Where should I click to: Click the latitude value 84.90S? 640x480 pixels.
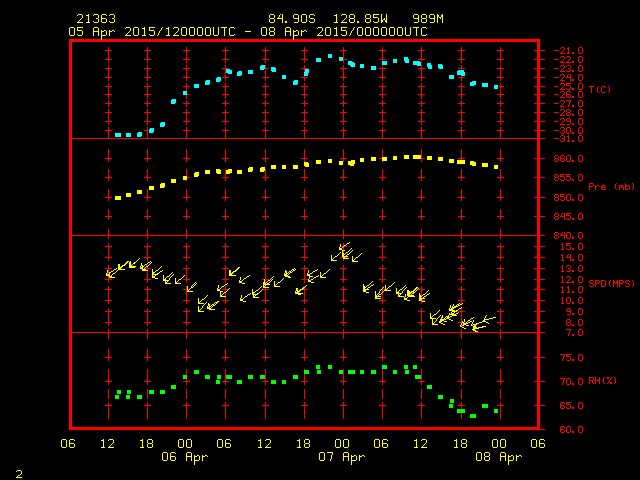pyautogui.click(x=292, y=19)
